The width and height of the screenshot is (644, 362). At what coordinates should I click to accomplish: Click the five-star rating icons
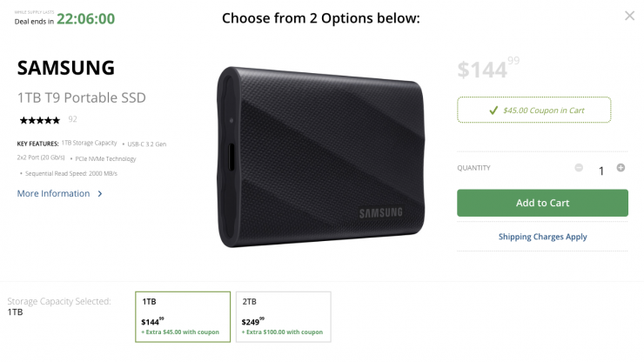click(x=39, y=119)
